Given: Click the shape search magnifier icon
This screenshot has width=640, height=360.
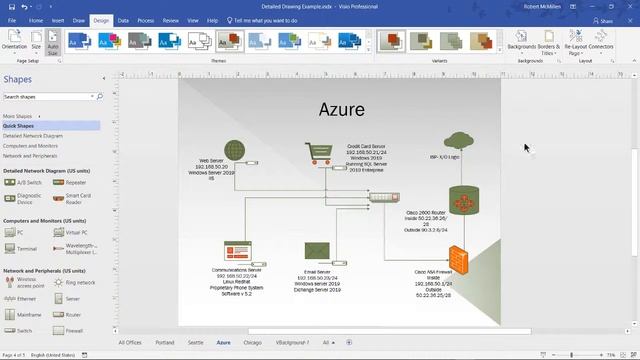Looking at the screenshot, I should coord(100,97).
